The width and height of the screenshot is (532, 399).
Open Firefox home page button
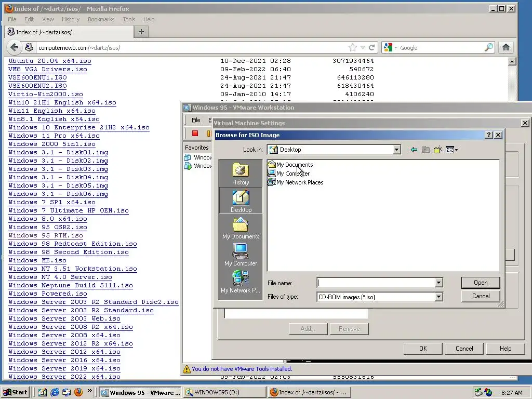point(506,47)
